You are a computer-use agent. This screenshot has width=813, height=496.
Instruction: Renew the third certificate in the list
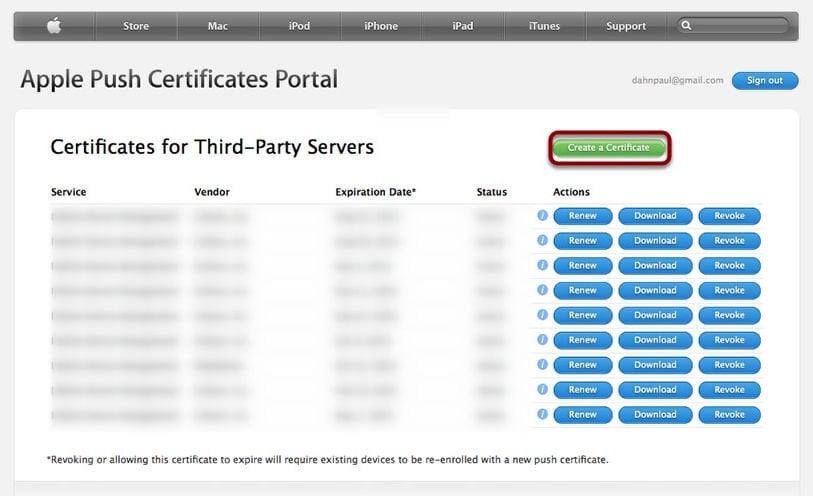583,265
